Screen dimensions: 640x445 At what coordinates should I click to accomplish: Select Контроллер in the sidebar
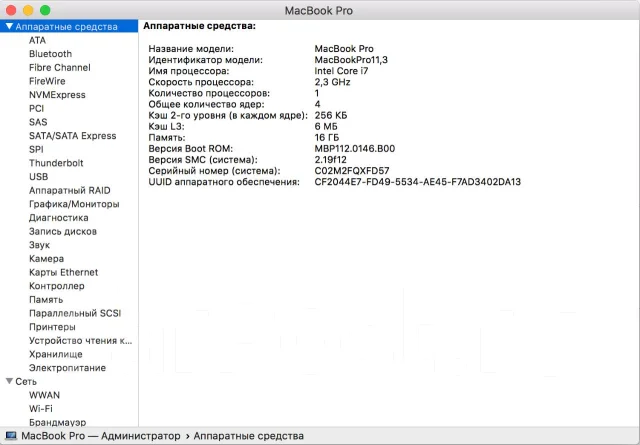56,286
